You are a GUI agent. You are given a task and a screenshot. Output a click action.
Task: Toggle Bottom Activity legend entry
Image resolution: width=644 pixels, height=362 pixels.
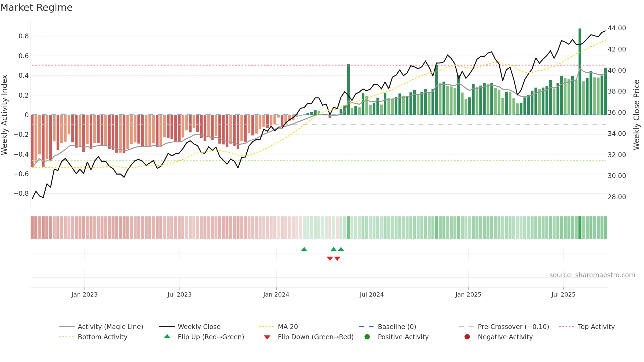tap(93, 337)
